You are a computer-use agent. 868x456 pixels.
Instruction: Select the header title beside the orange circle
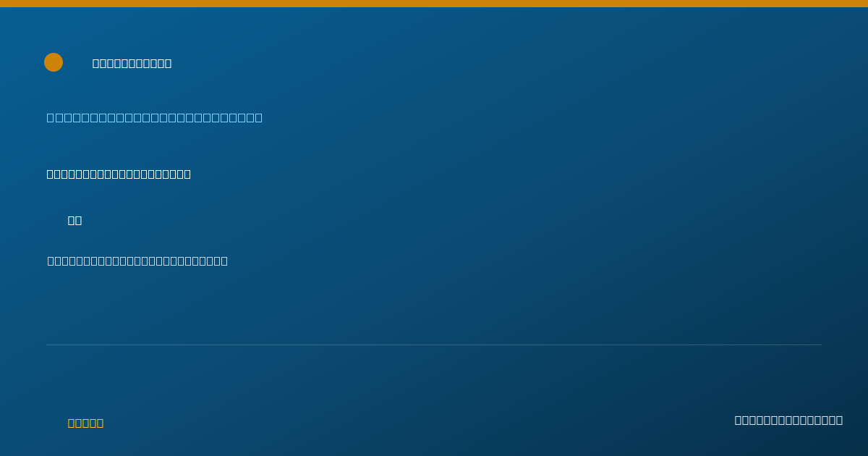(x=132, y=63)
